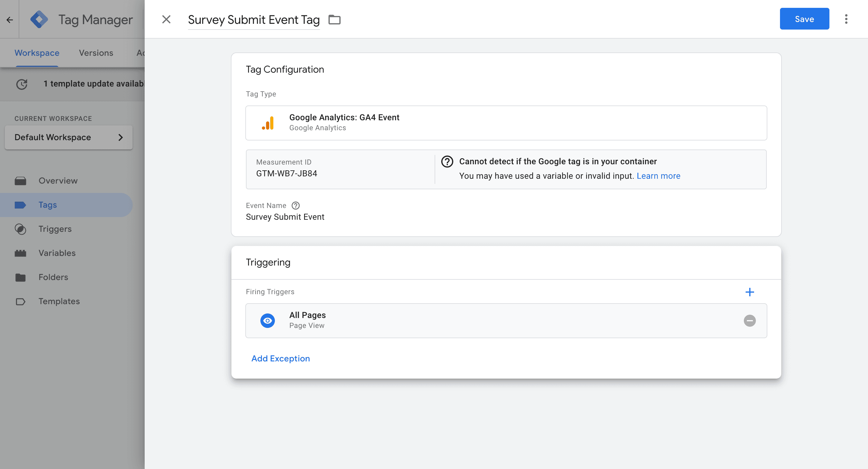Click the Tag Manager logo
The height and width of the screenshot is (469, 868).
39,20
